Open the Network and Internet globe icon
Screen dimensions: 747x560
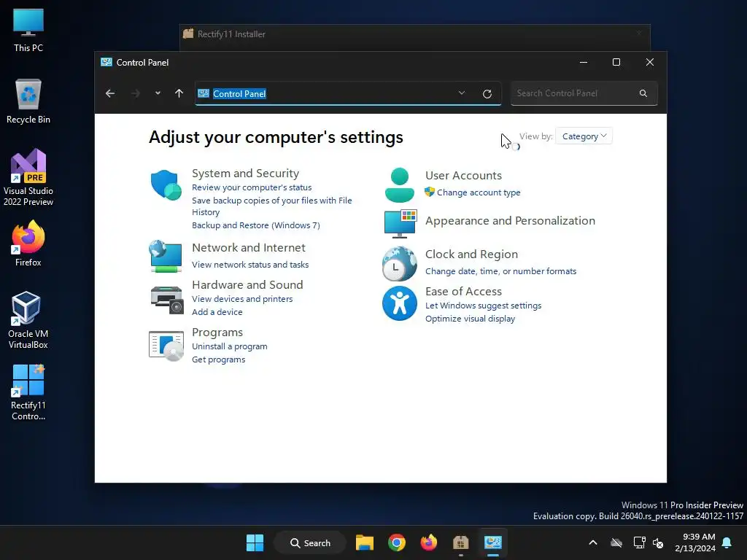pos(166,256)
